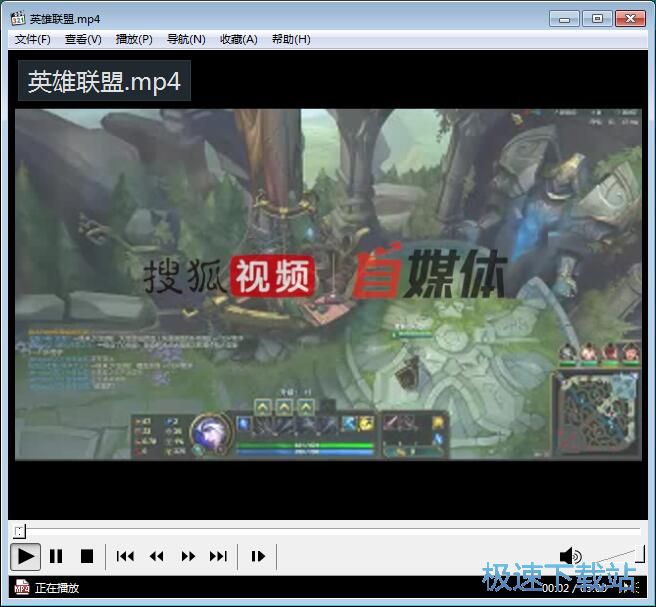Screen dimensions: 656x607
Task: Mute audio via speaker icon
Action: coord(570,556)
